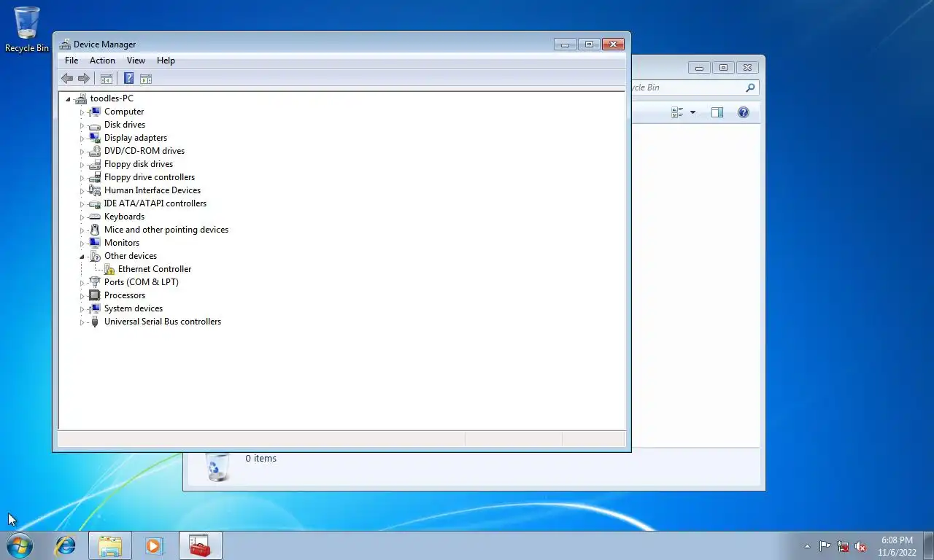Click the Change your view icon in Recycle Bin window
Screen dimensions: 934x560
[x=677, y=112]
